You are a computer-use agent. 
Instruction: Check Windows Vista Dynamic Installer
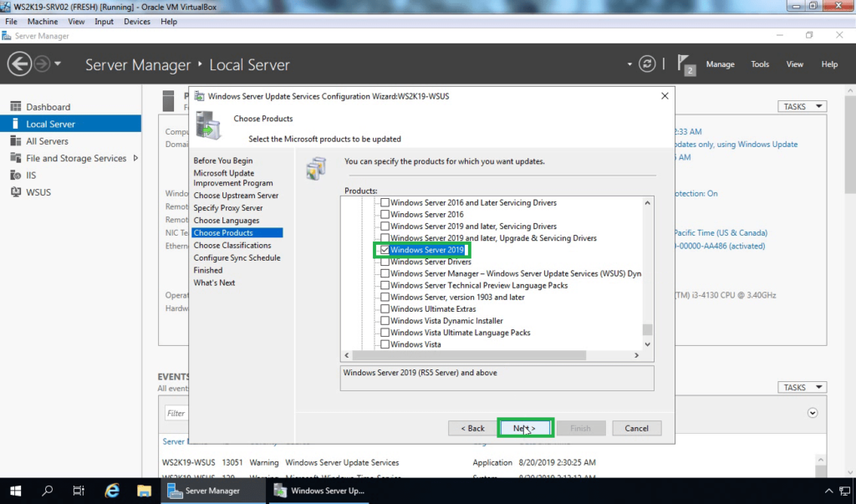(385, 321)
